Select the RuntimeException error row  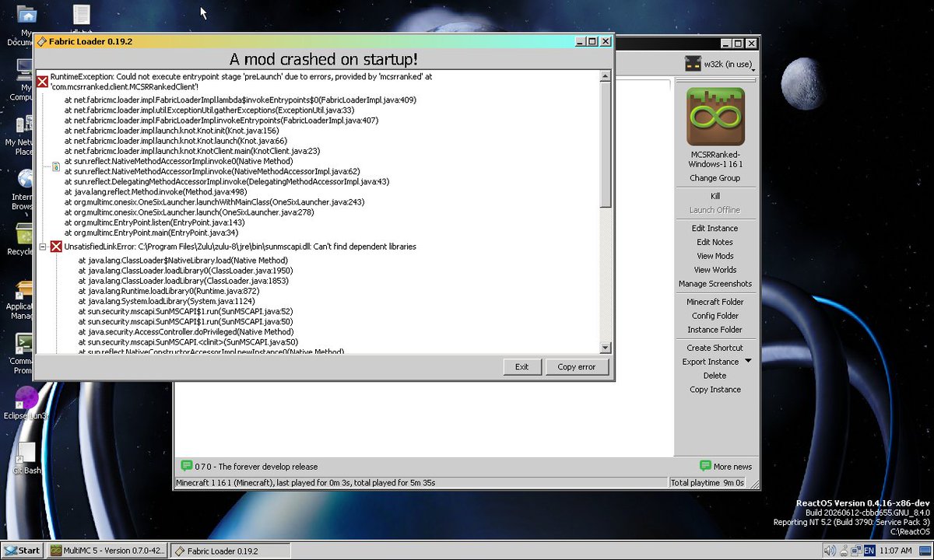[241, 82]
